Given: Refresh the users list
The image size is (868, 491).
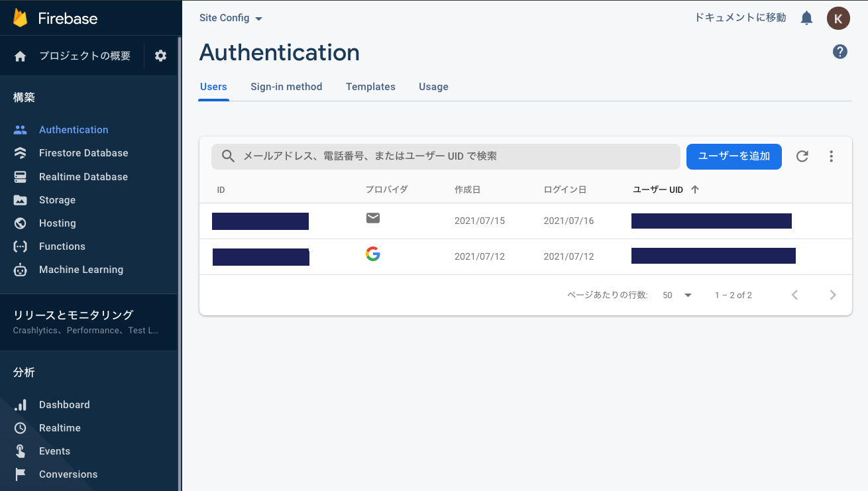Looking at the screenshot, I should click(802, 156).
